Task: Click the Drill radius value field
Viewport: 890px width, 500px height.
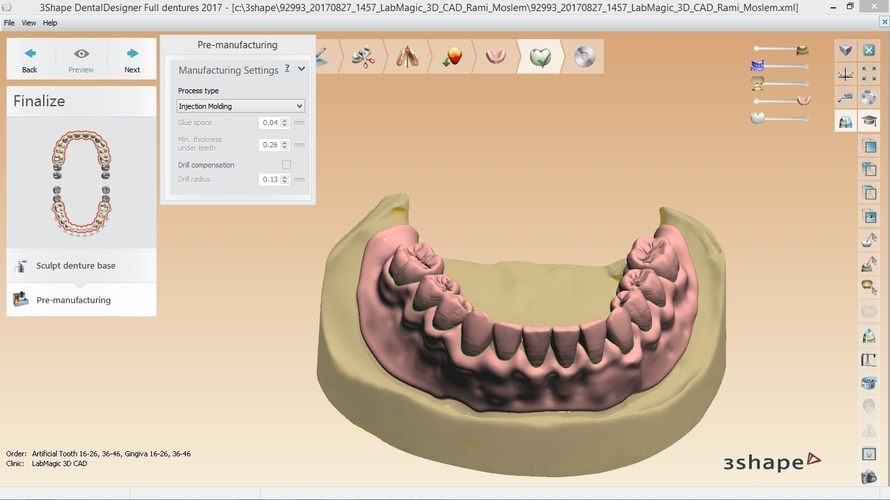Action: coord(270,179)
